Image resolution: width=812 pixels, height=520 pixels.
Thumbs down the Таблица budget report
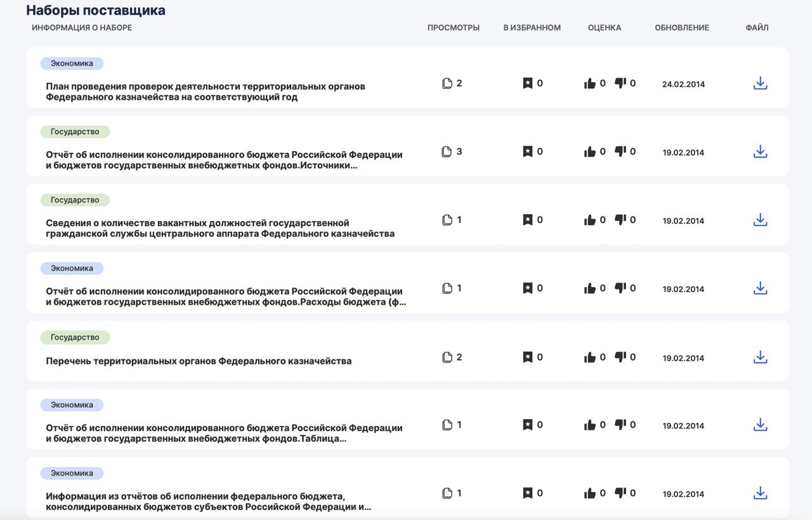tap(620, 425)
